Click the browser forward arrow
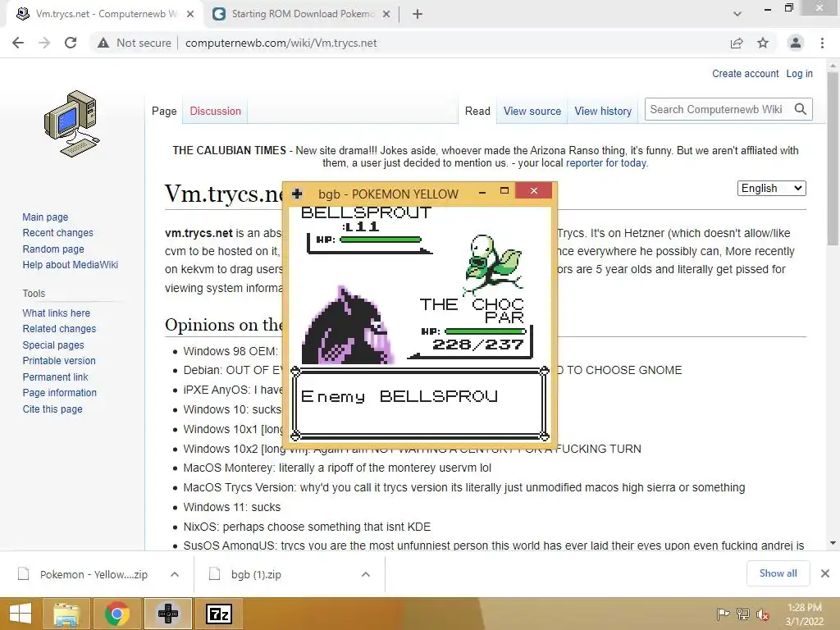840x630 pixels. pyautogui.click(x=44, y=43)
